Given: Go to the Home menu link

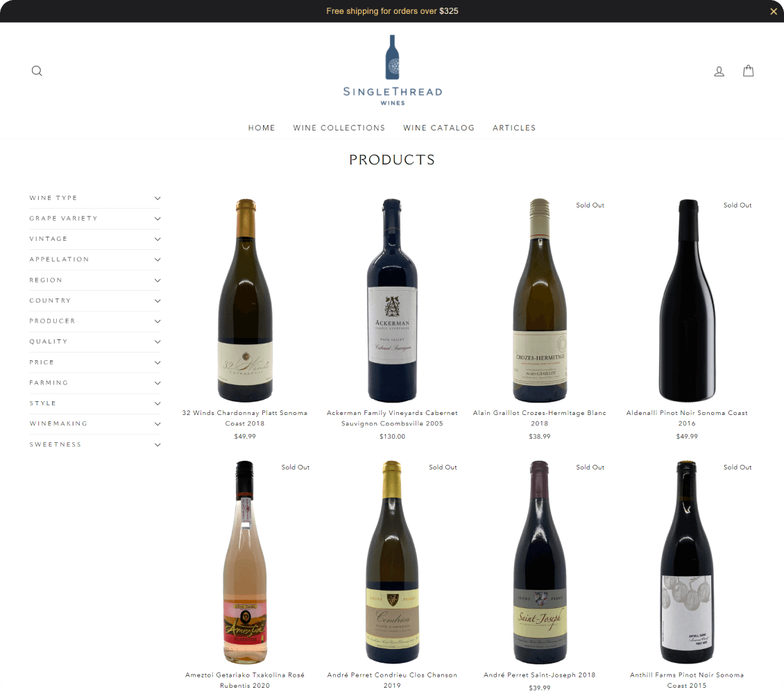Looking at the screenshot, I should pyautogui.click(x=262, y=128).
